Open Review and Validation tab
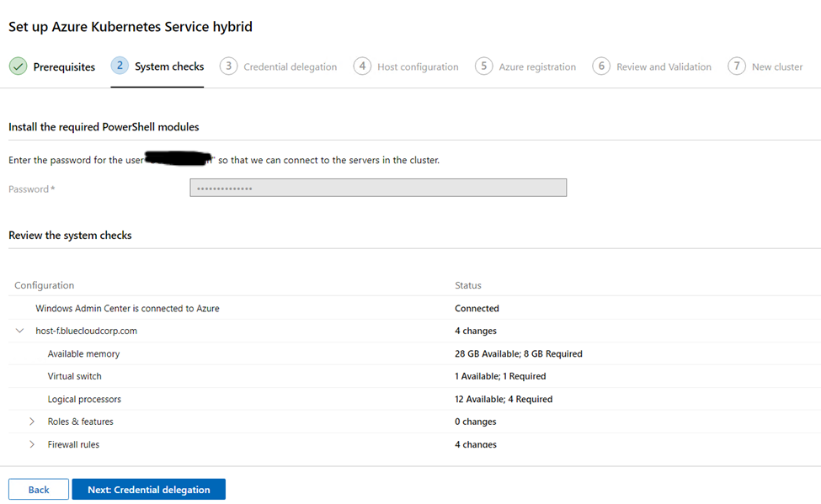The image size is (821, 504). pos(652,66)
